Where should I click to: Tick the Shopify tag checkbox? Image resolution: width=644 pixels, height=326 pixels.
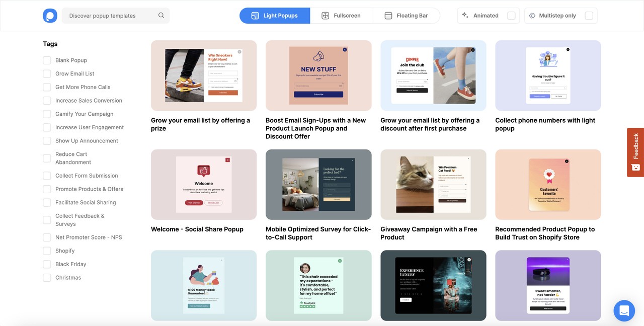[47, 251]
